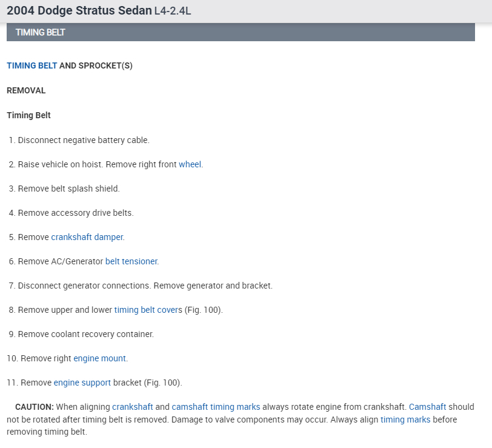Click the engine mount link
This screenshot has height=448, width=492.
coord(99,358)
